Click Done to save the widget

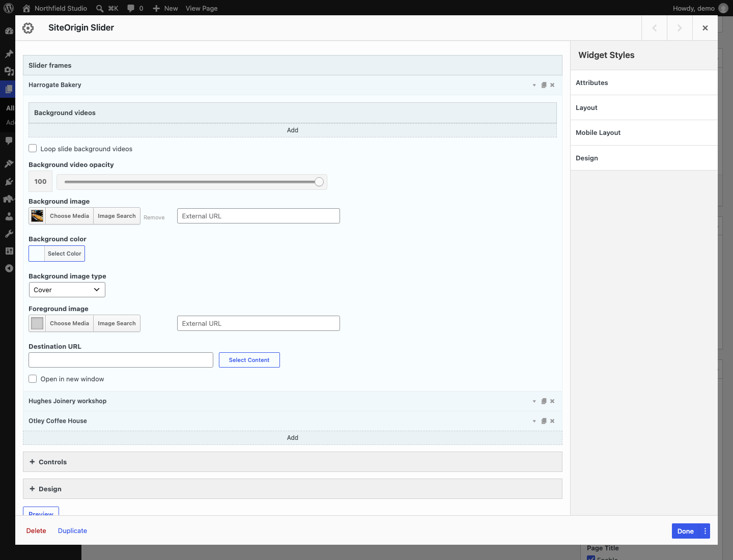pyautogui.click(x=686, y=531)
